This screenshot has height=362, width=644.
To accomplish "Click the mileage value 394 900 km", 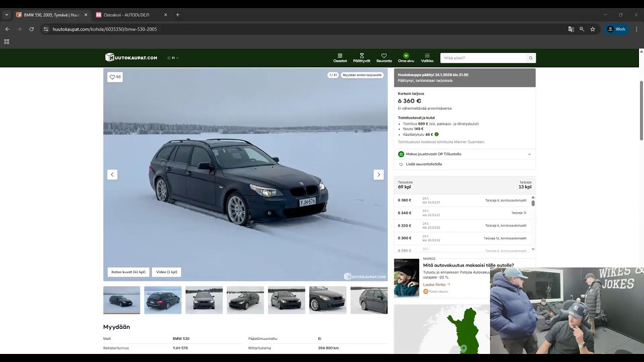I will coord(328,348).
